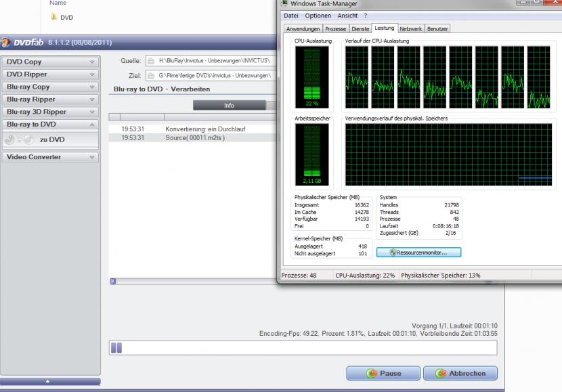This screenshot has width=562, height=392.
Task: Open the Info tab in DVDFab
Action: tap(229, 106)
